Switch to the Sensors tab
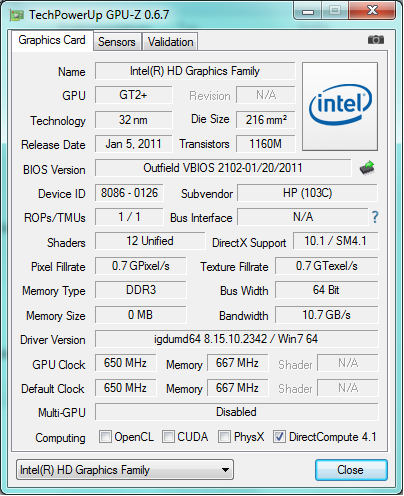The image size is (404, 496). point(117,42)
